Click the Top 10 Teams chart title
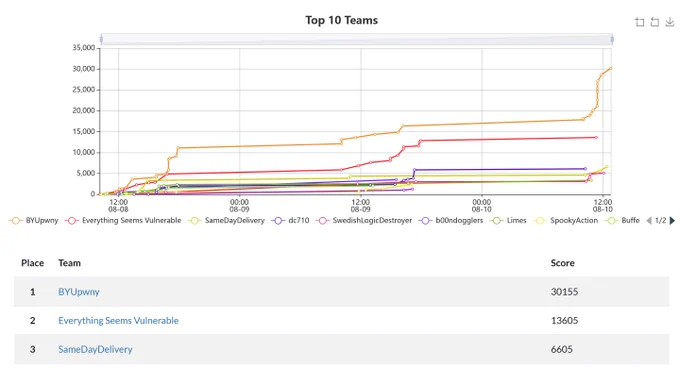The height and width of the screenshot is (368, 680). (x=341, y=20)
